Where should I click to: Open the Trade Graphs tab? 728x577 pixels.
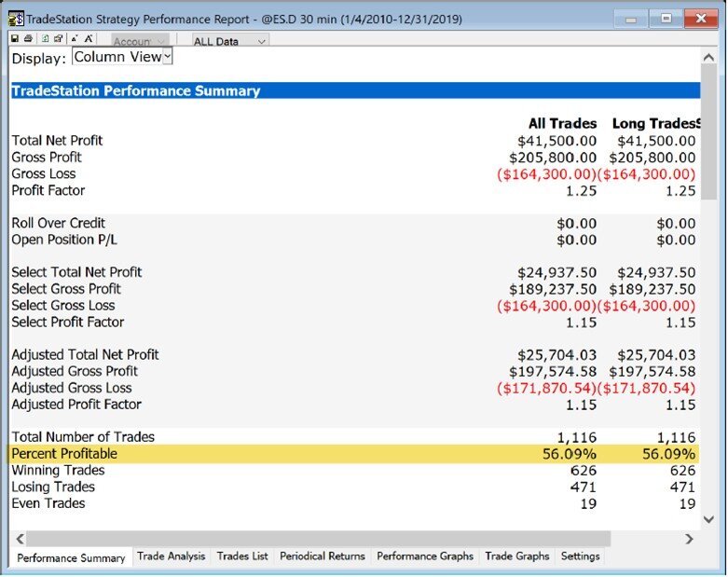517,556
